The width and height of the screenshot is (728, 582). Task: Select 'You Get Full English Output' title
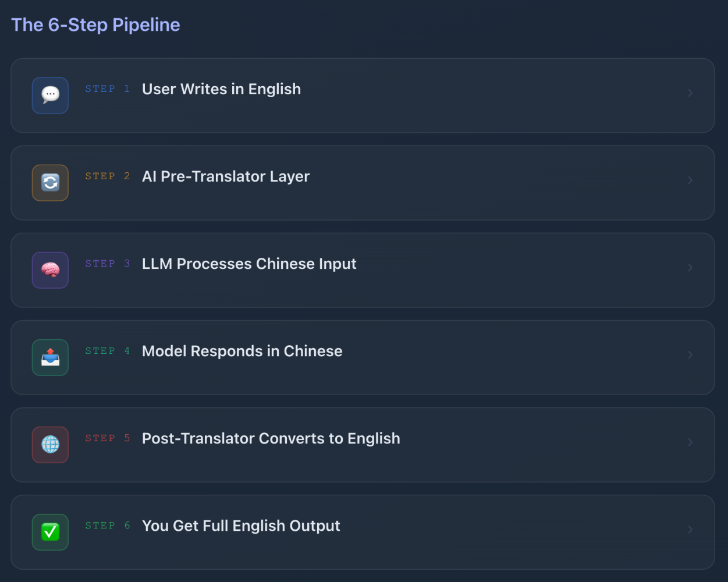coord(241,526)
